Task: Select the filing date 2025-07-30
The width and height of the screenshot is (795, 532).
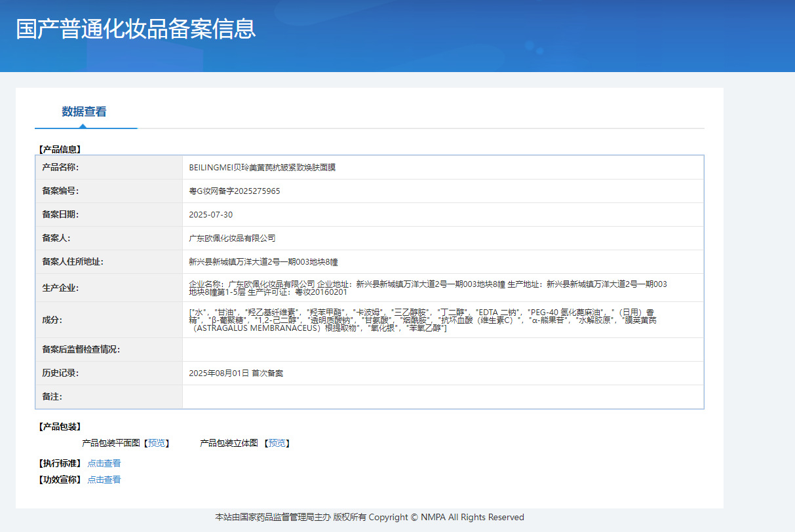Action: tap(210, 215)
